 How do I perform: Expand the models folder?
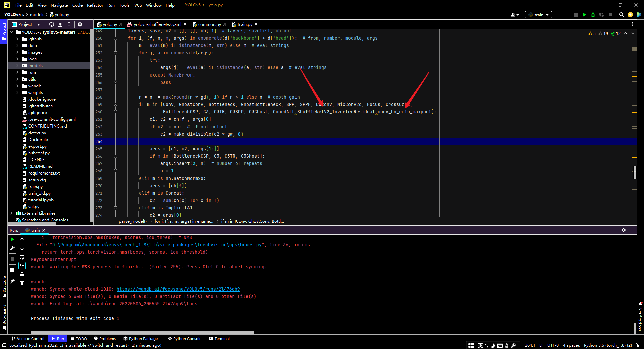tap(17, 66)
